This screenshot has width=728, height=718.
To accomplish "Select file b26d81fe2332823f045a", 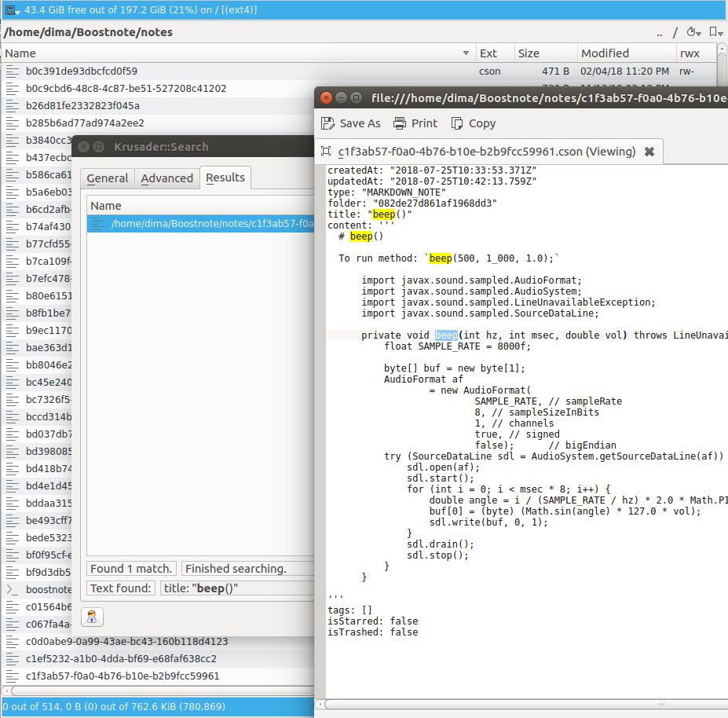I will click(82, 106).
